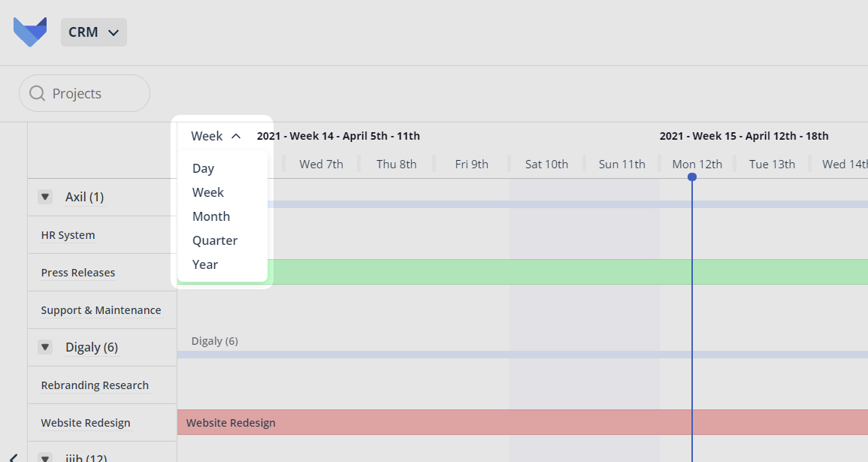Open the Rebranding Research project
The image size is (868, 462).
click(x=95, y=385)
